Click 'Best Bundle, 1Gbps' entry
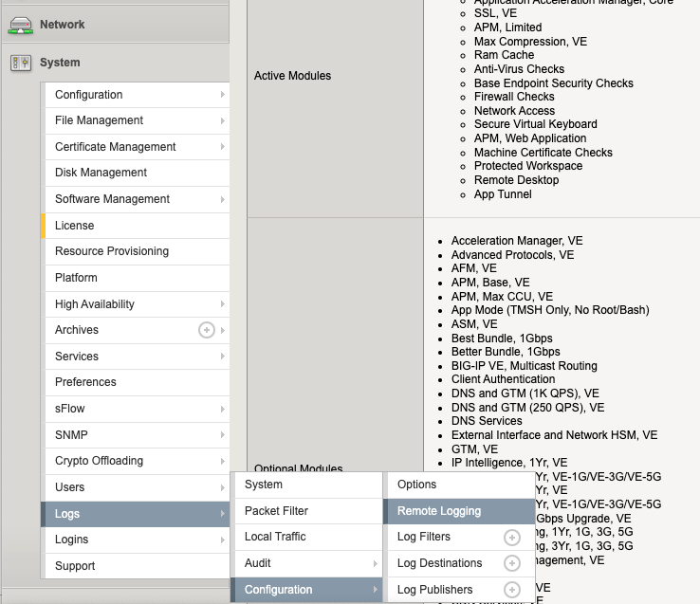 [x=502, y=339]
